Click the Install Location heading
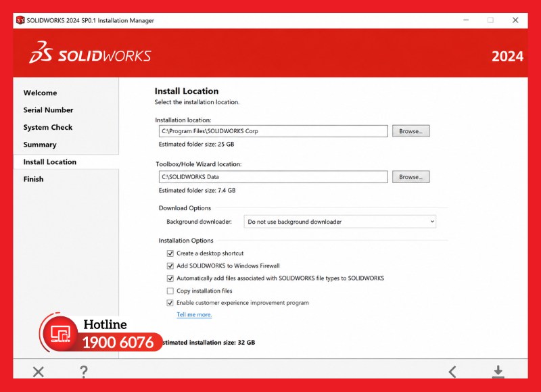The width and height of the screenshot is (541, 392). [x=187, y=91]
